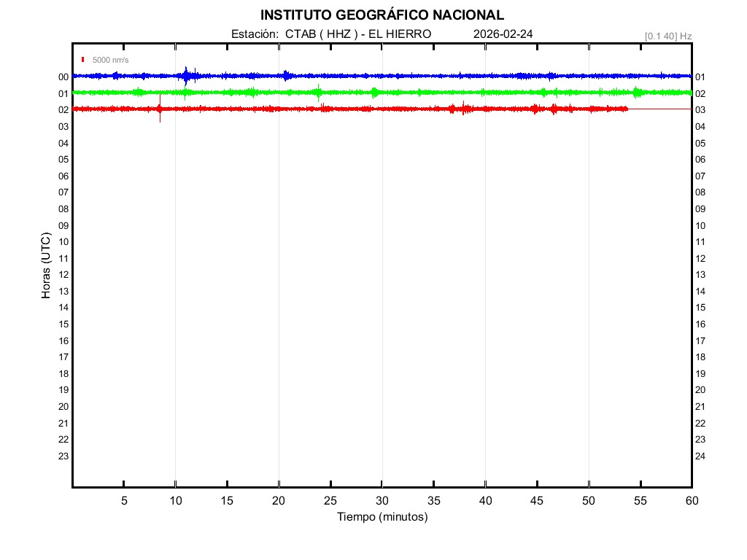Click the date 2026-02-24 in the header
The height and width of the screenshot is (560, 747).
coord(504,34)
